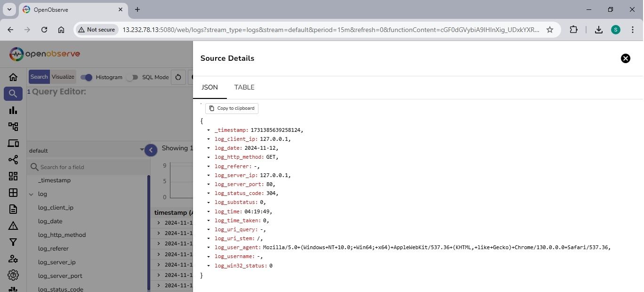Screen dimensions: 644x292
Task: Open the Dashboards icon in sidebar
Action: tap(13, 176)
